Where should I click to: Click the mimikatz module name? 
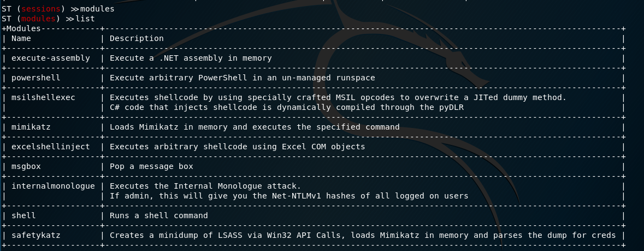click(31, 127)
